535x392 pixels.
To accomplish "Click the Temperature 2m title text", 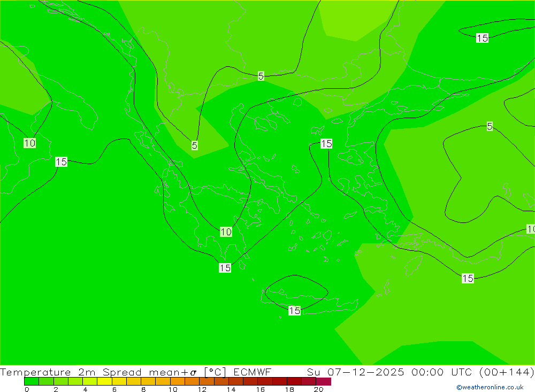I will (48, 372).
